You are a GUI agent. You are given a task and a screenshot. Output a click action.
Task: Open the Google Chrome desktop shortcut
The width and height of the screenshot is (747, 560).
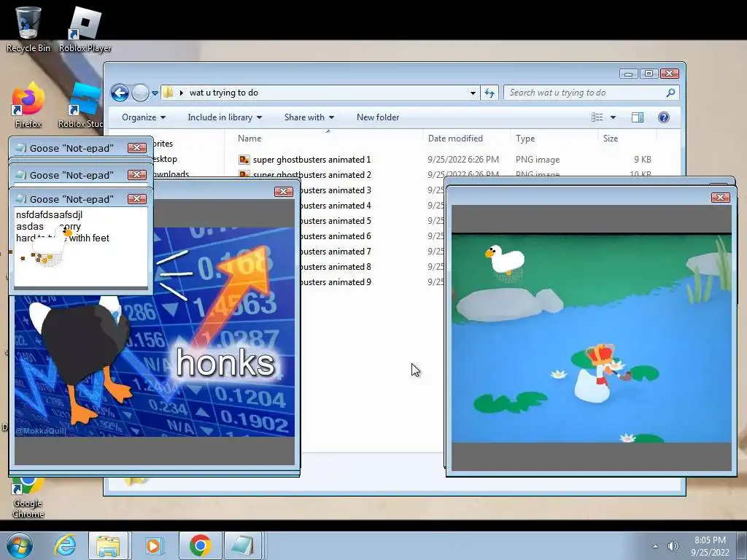28,497
